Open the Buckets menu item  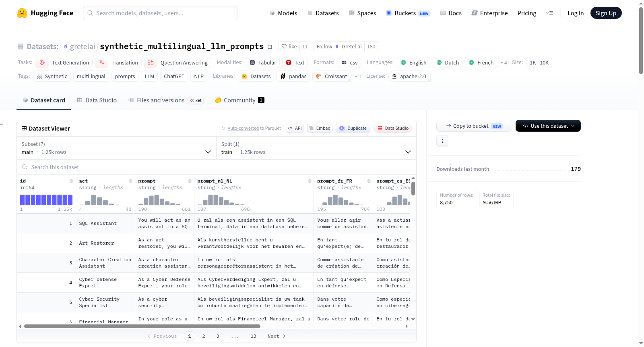[x=408, y=13]
